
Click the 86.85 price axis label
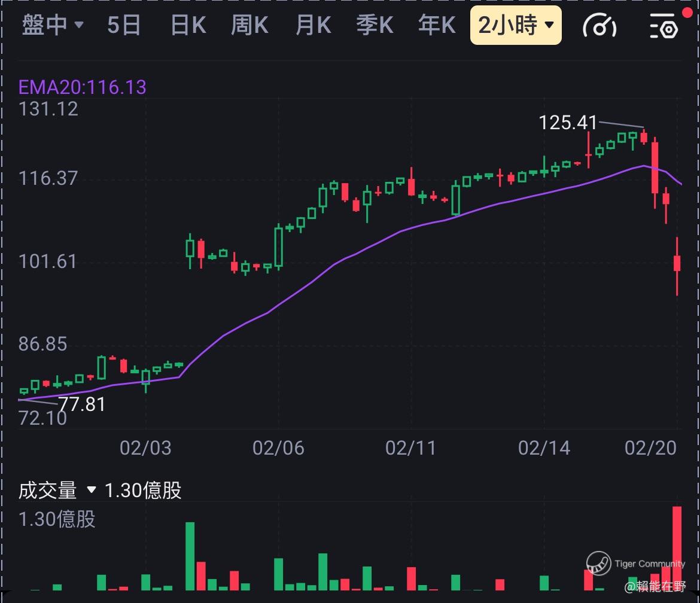(43, 344)
